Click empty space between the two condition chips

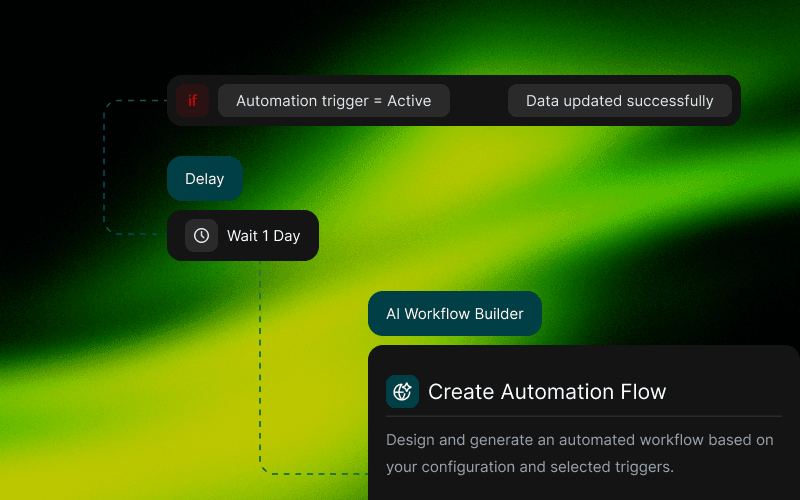click(x=478, y=101)
